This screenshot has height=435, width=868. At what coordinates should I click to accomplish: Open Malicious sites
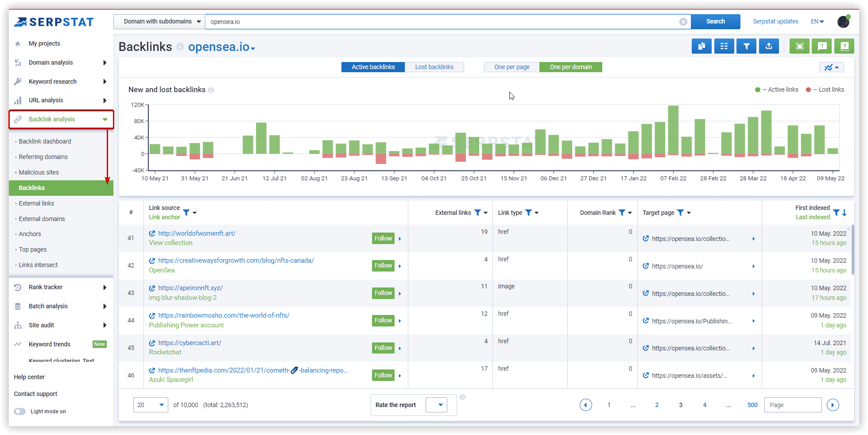tap(39, 172)
